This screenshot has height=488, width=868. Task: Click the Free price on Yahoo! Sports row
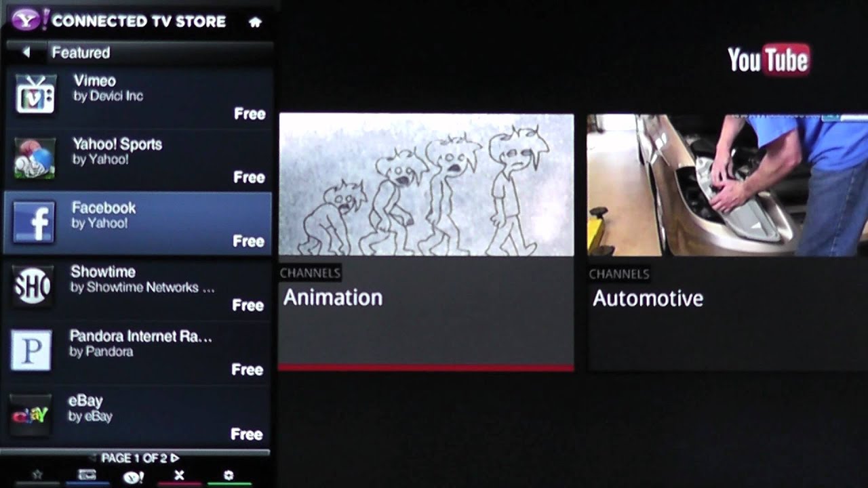(x=249, y=178)
